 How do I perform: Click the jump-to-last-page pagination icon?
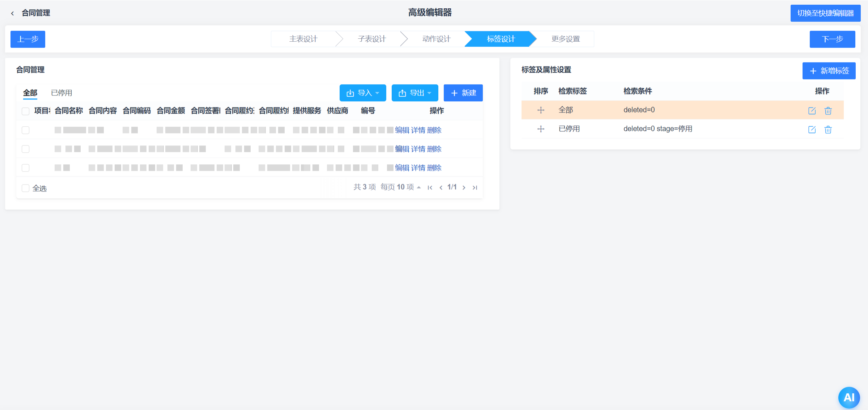(x=475, y=187)
